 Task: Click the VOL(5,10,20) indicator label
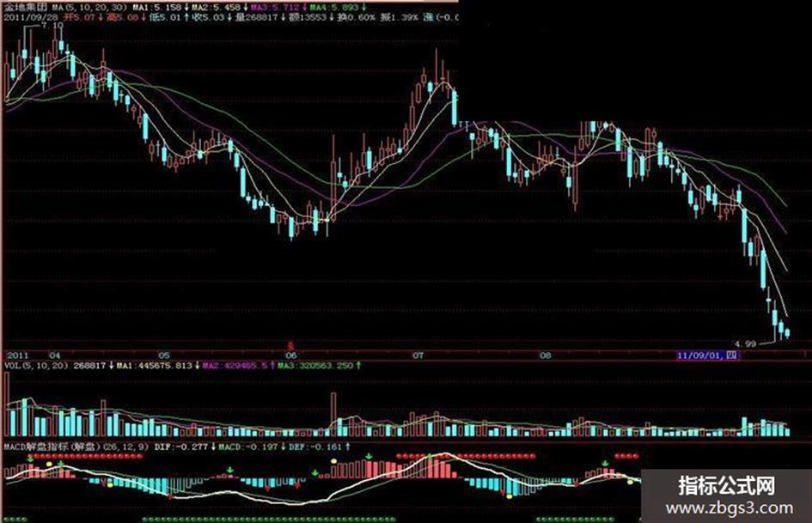click(36, 366)
